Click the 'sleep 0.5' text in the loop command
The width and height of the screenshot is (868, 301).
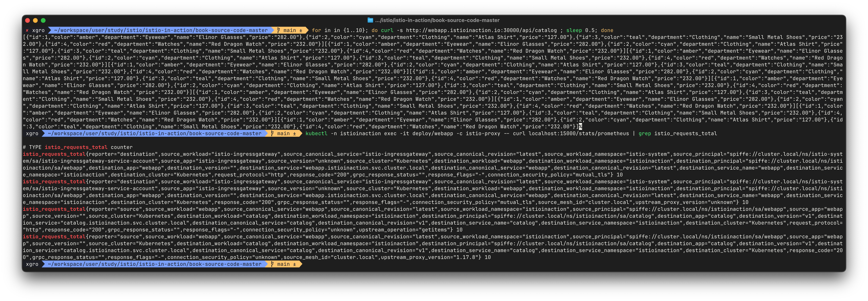pyautogui.click(x=580, y=30)
